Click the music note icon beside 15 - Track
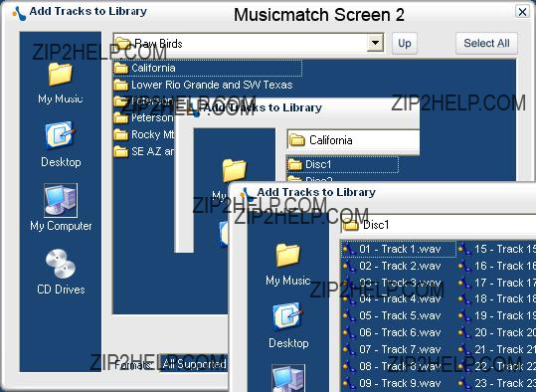The width and height of the screenshot is (536, 392). [464, 250]
